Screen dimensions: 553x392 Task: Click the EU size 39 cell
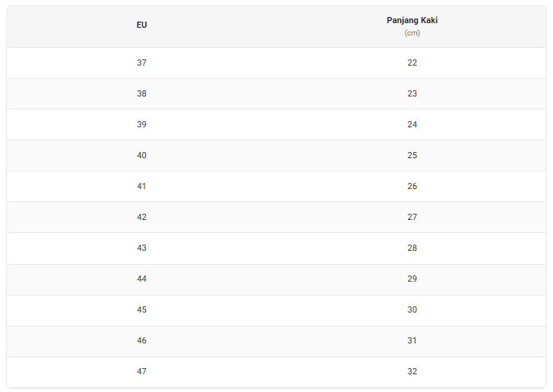pos(142,124)
